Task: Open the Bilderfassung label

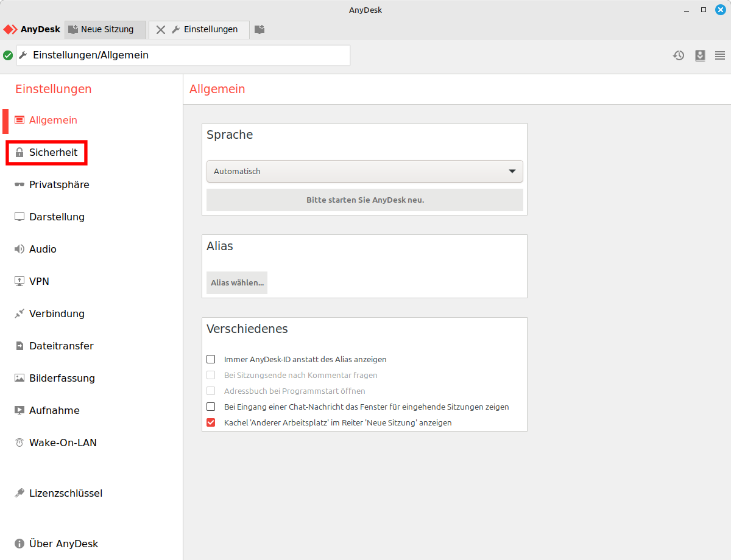Action: (62, 378)
